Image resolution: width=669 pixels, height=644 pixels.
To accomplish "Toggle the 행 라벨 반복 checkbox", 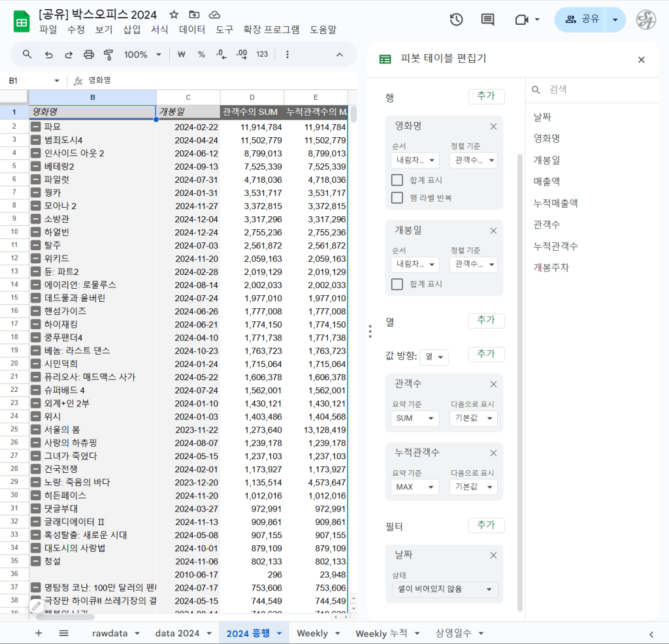I will (x=397, y=198).
